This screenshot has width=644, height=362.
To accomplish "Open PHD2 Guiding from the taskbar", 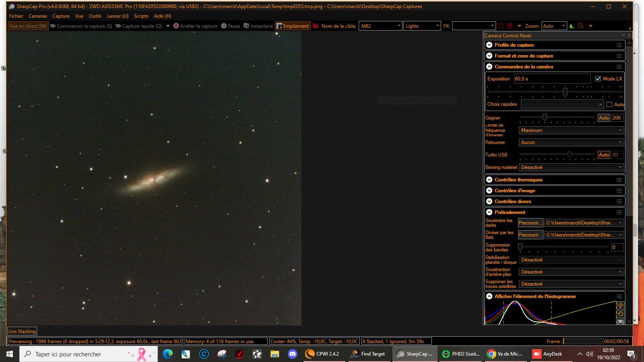I will tap(461, 354).
